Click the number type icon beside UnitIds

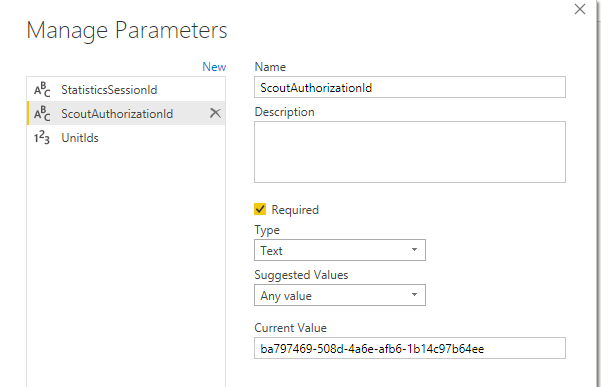tap(42, 138)
